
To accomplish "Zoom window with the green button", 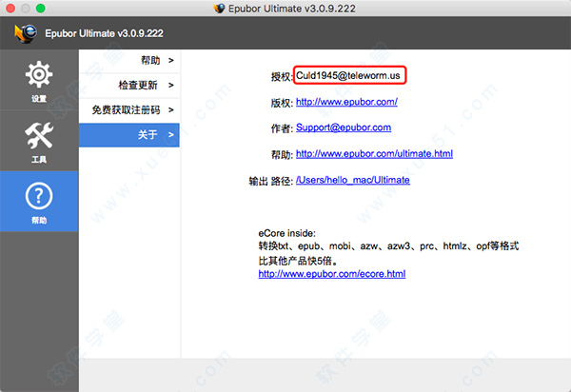I will tap(40, 8).
